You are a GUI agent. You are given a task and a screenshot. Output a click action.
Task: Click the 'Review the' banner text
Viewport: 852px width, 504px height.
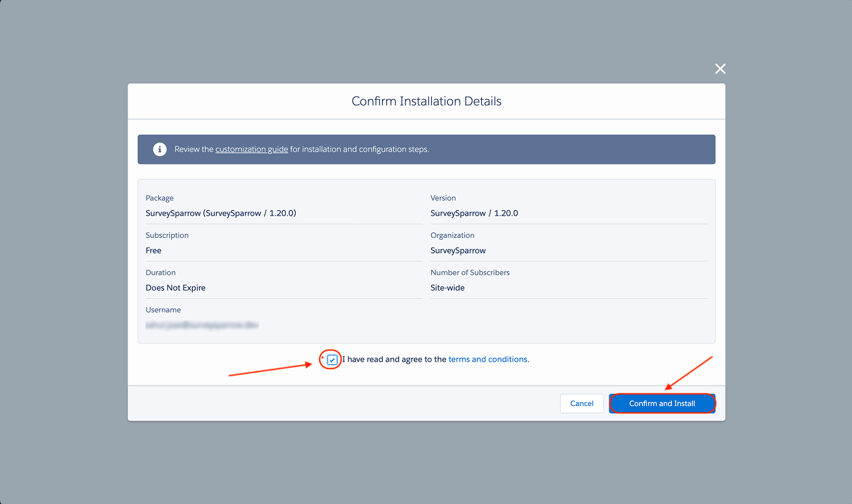(194, 149)
